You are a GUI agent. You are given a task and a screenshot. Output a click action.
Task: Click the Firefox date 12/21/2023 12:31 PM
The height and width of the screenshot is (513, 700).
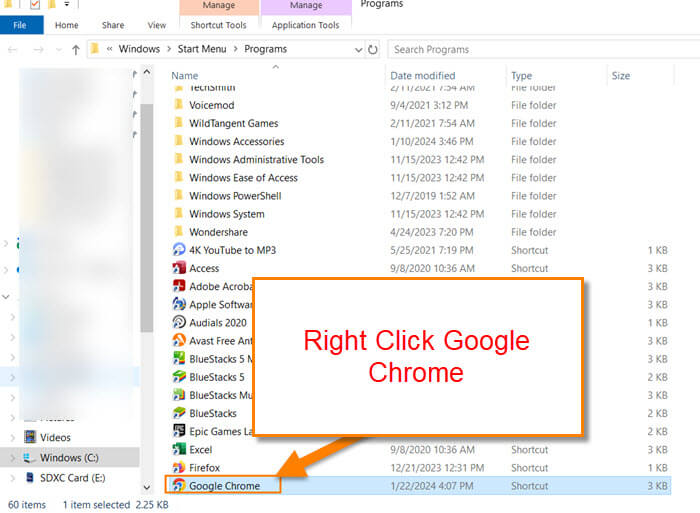[x=437, y=468]
